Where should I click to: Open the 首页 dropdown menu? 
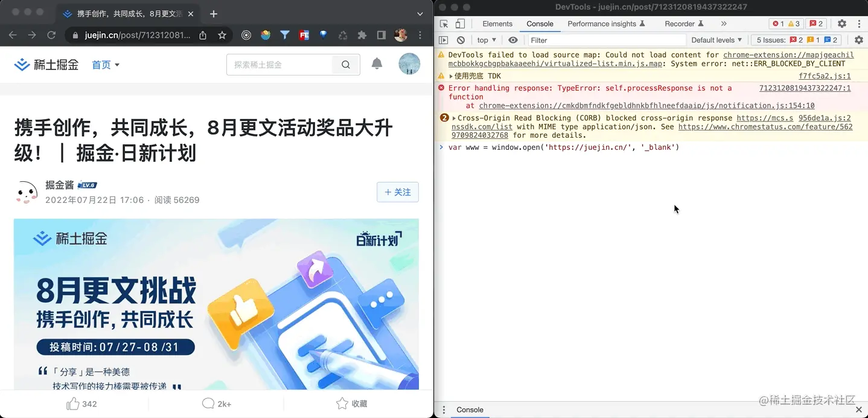(106, 65)
